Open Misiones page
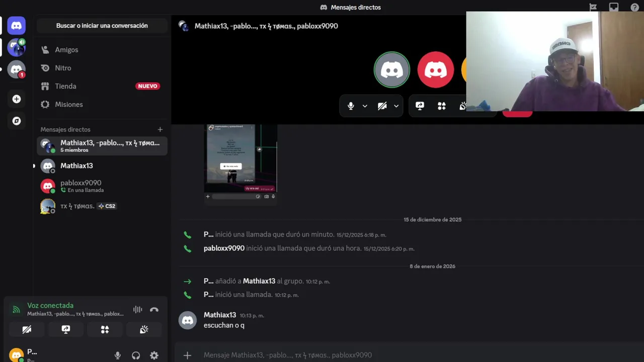 (x=102, y=104)
